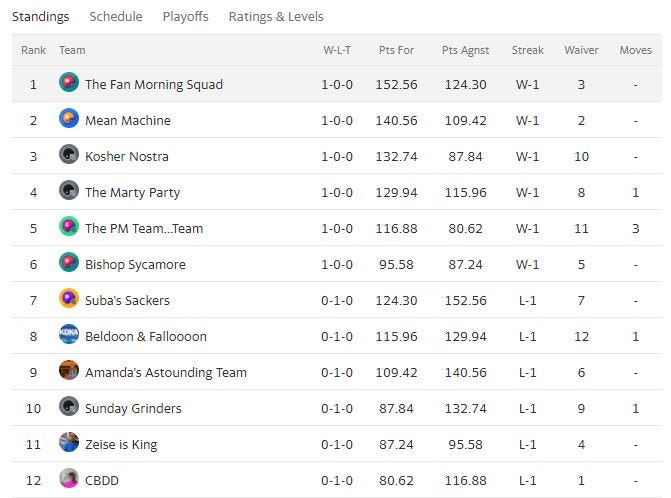Click The Fan Morning Squad team logo
The width and height of the screenshot is (671, 498).
point(69,84)
